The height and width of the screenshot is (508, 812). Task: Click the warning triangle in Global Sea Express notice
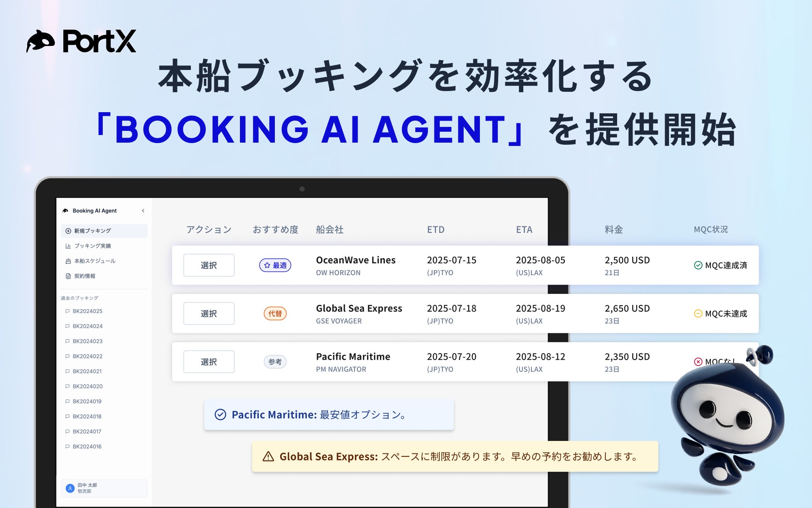tap(268, 457)
